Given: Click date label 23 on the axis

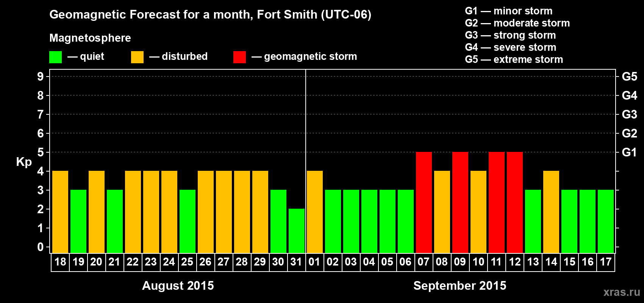Looking at the screenshot, I should pyautogui.click(x=151, y=262).
